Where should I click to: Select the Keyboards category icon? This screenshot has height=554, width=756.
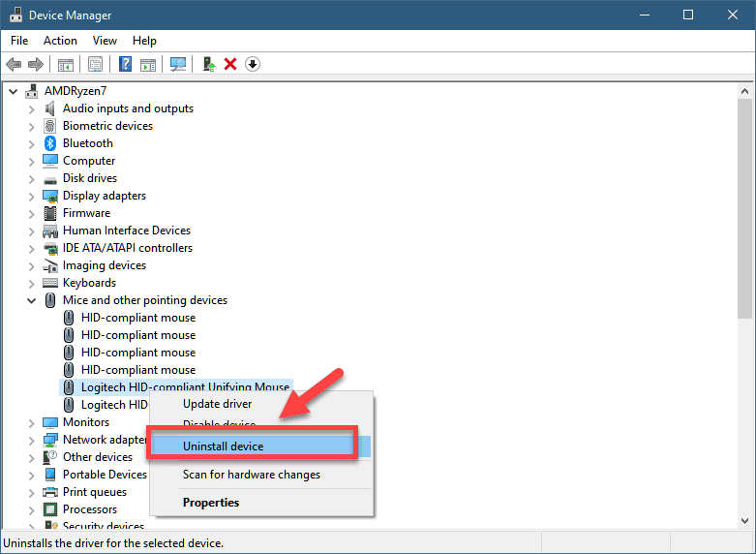click(x=50, y=283)
